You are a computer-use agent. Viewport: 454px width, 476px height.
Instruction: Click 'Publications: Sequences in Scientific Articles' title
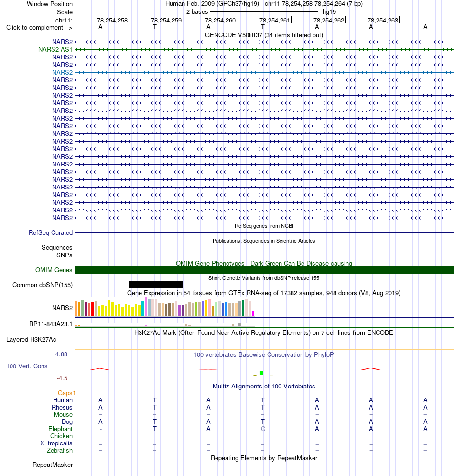[264, 241]
